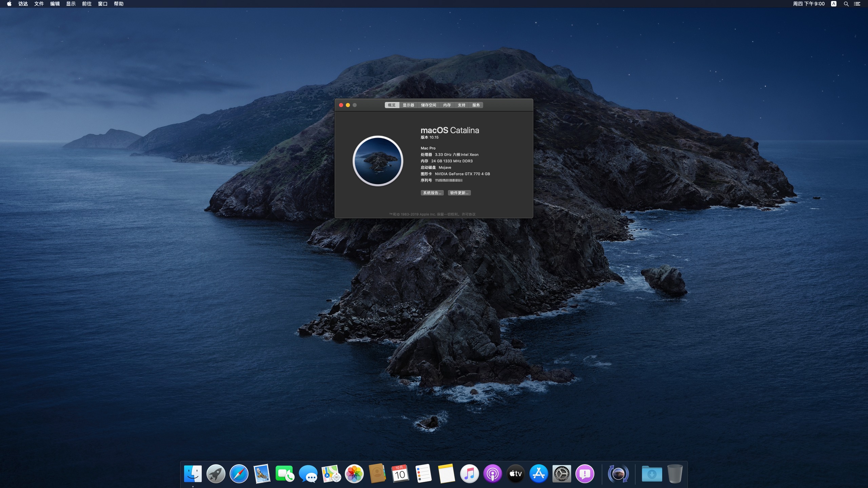Launch the Apple TV app

coord(515,473)
